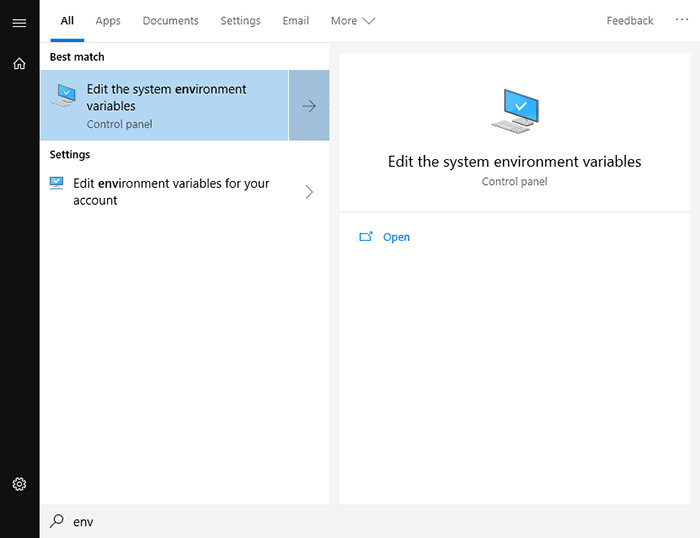Select the computer icon beside best match
This screenshot has width=700, height=538.
point(63,96)
